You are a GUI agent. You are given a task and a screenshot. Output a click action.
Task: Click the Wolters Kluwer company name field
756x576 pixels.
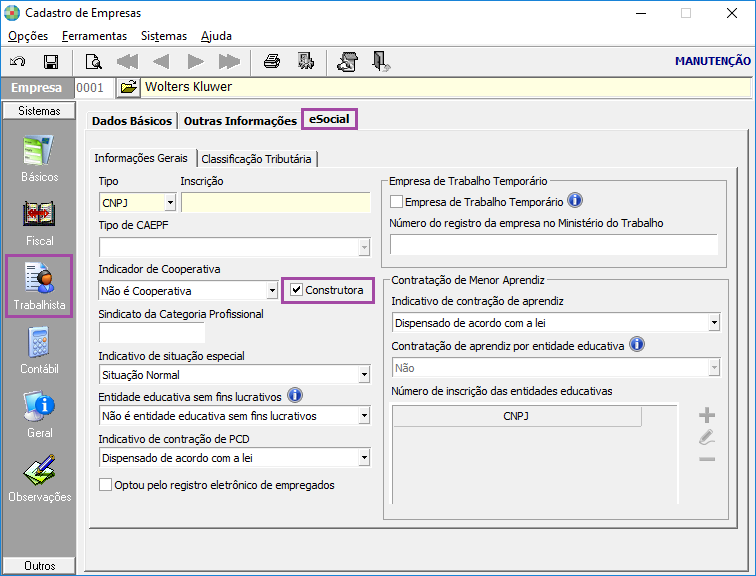pos(446,87)
